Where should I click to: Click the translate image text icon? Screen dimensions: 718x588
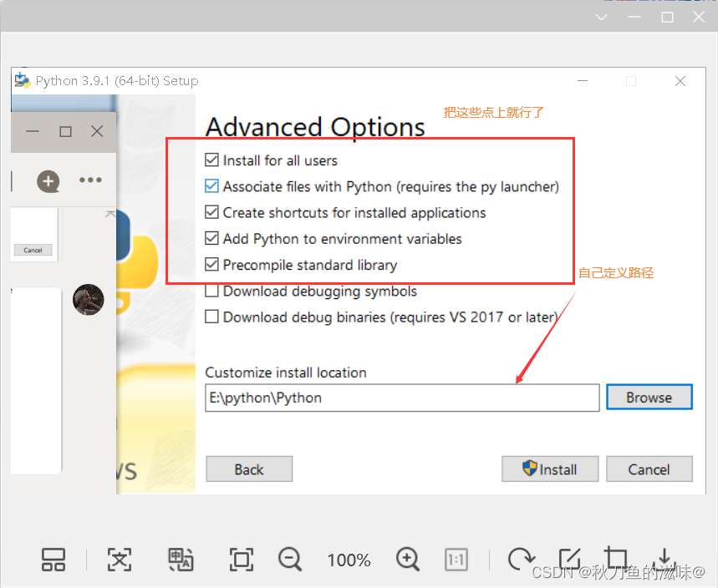[181, 559]
